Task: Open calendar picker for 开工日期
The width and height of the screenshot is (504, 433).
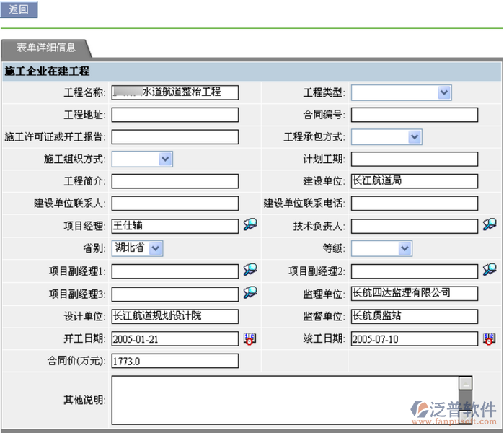Action: pyautogui.click(x=249, y=338)
